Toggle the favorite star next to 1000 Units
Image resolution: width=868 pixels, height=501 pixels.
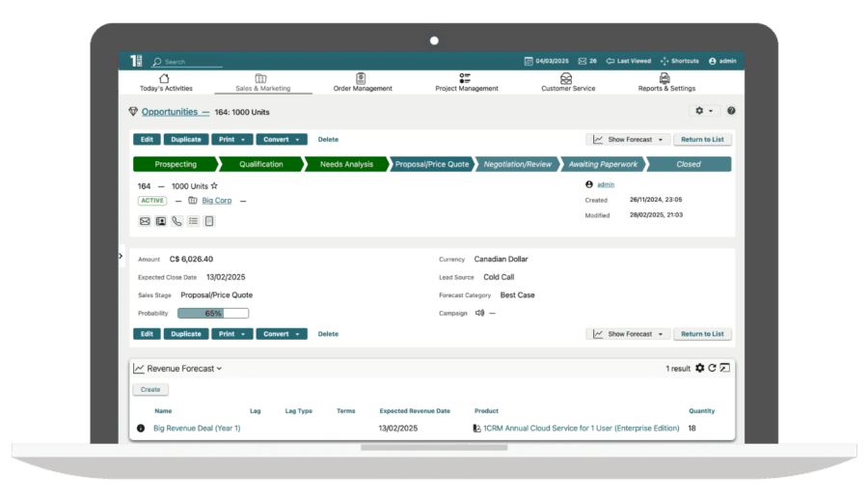tap(214, 185)
